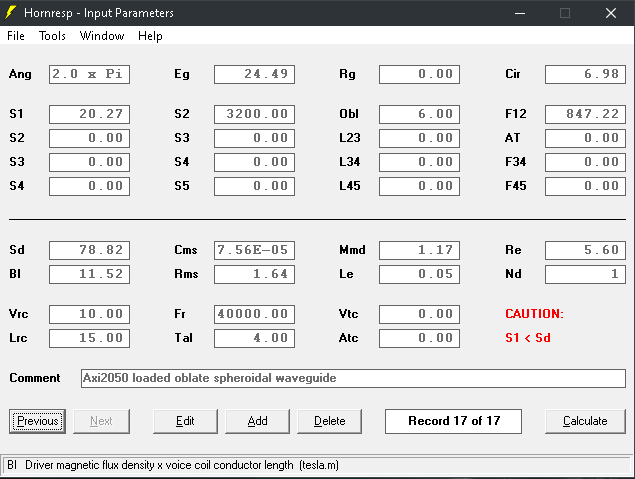
Task: Click the red CAUTION: label
Action: (534, 314)
